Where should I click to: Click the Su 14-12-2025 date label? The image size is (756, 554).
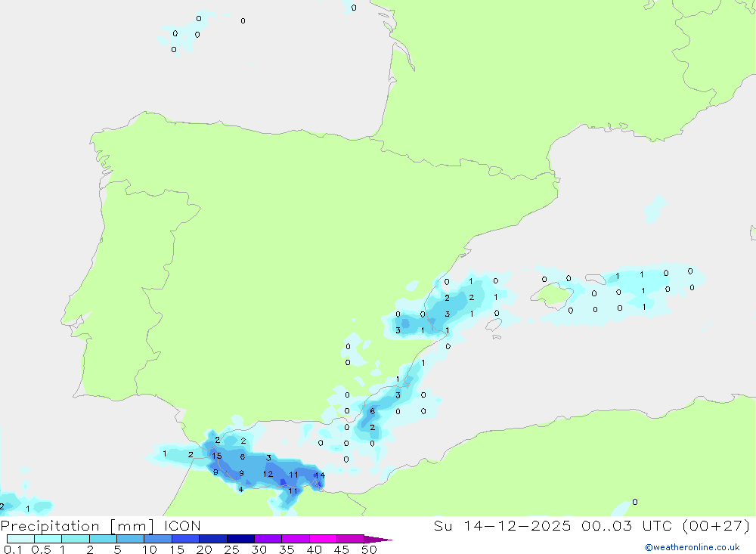click(503, 525)
